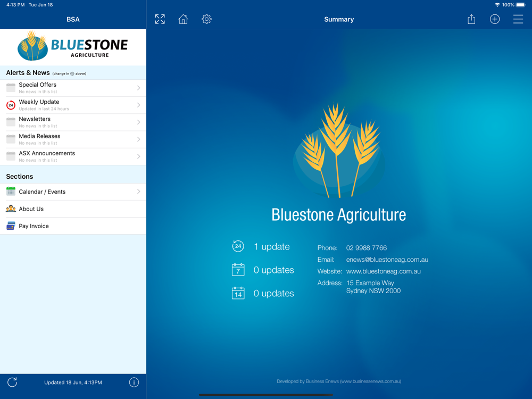Tap the Developed by Business Enews credit

338,381
